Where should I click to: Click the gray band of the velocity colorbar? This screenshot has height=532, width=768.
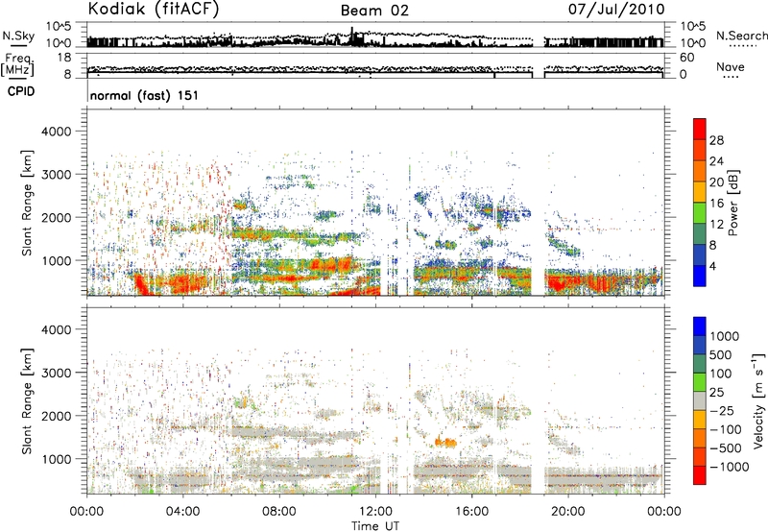coord(700,400)
